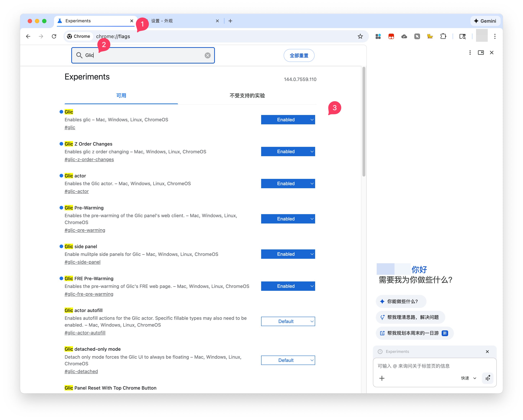Open Chrome's three-dot main menu
The width and height of the screenshot is (523, 420).
point(495,36)
